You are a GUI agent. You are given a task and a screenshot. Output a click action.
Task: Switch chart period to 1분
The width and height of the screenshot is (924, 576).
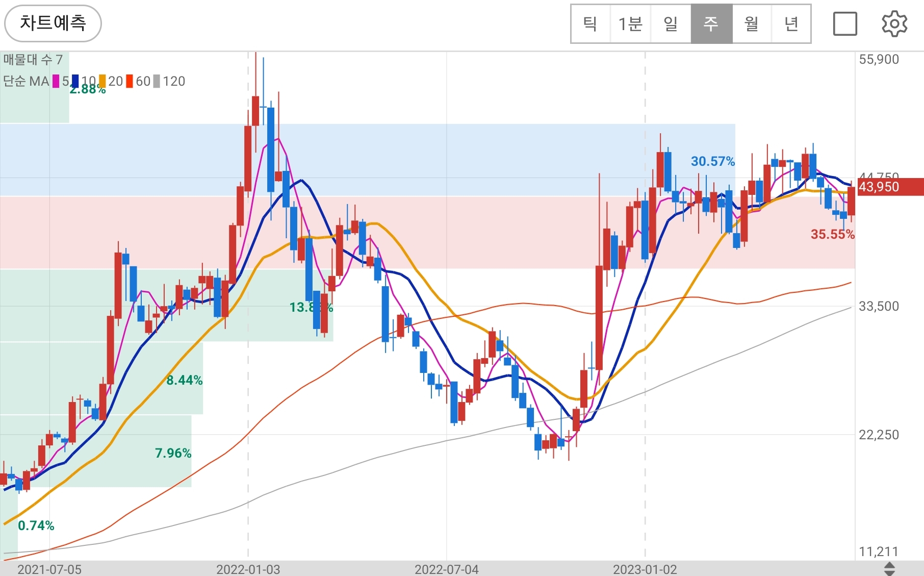(630, 24)
